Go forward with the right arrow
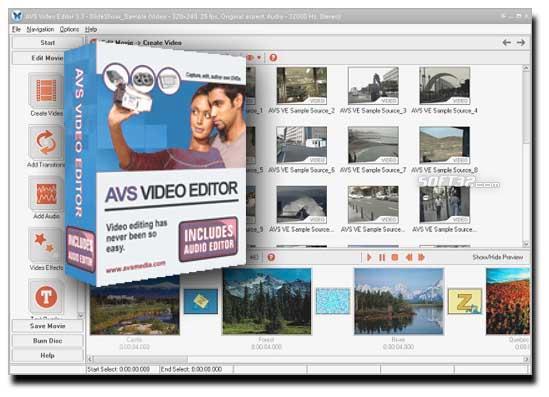This screenshot has height=397, width=549. click(521, 43)
